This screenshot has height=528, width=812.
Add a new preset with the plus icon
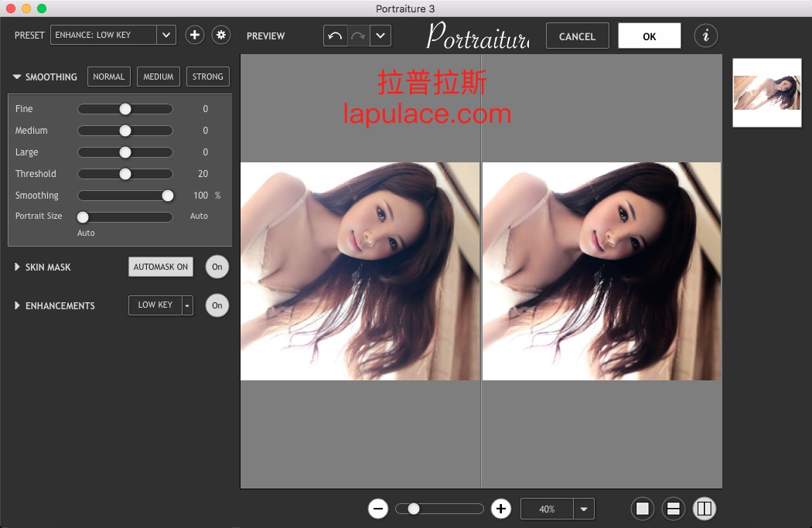coord(195,36)
